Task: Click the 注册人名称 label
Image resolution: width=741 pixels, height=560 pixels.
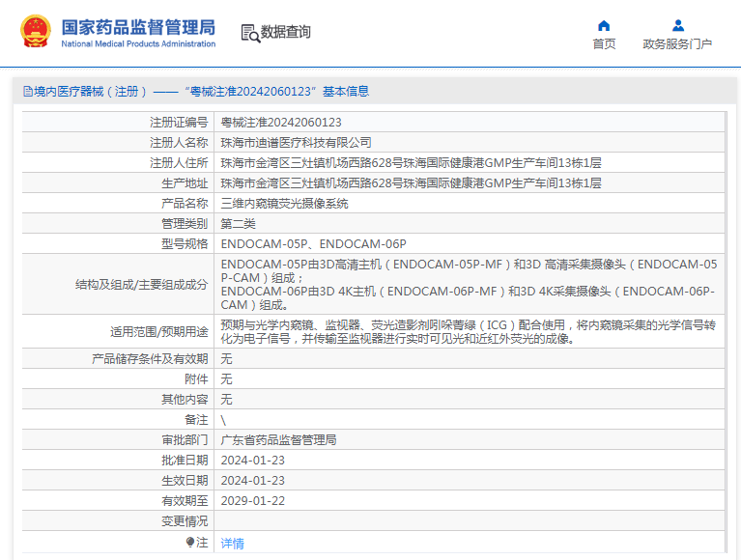Action: pos(179,143)
